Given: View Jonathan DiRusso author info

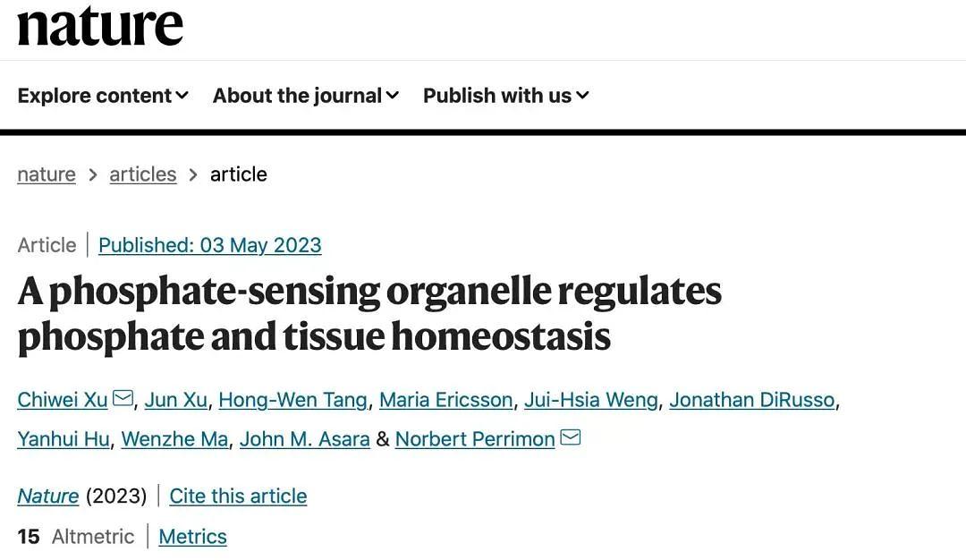Looking at the screenshot, I should coord(751,400).
